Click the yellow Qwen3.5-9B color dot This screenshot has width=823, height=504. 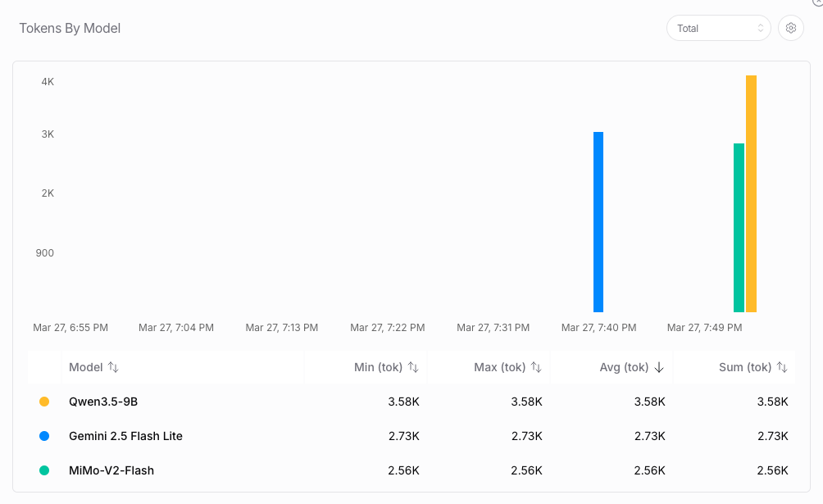44,402
